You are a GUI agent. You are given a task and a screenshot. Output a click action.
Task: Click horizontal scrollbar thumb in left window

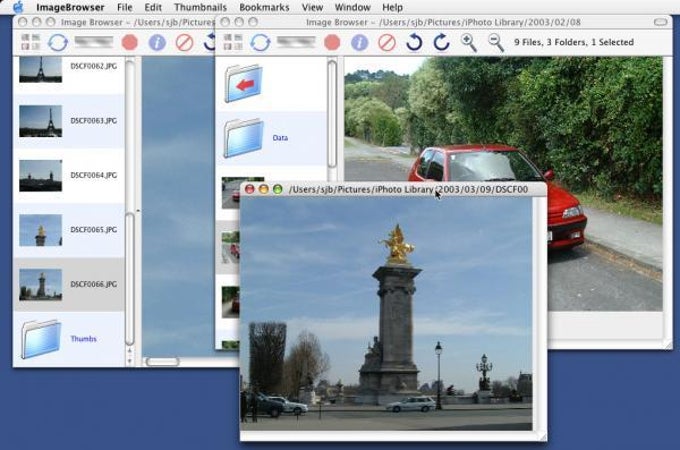[x=162, y=362]
